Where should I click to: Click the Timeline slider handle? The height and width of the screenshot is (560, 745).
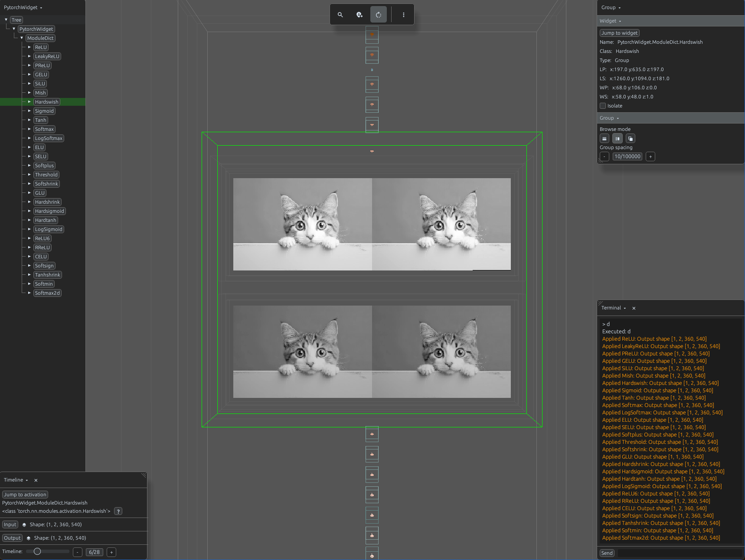37,551
